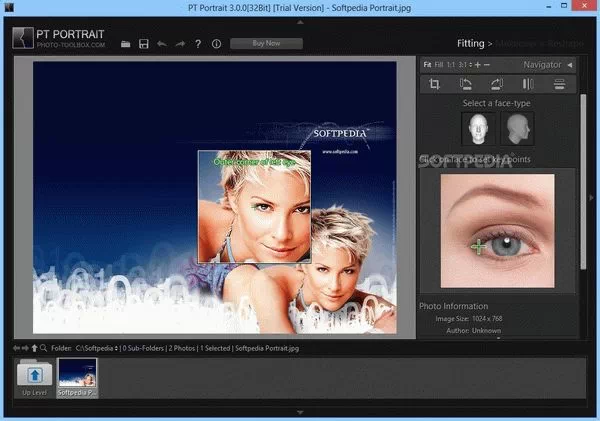
Task: Click the Undo arrow icon
Action: tap(162, 44)
